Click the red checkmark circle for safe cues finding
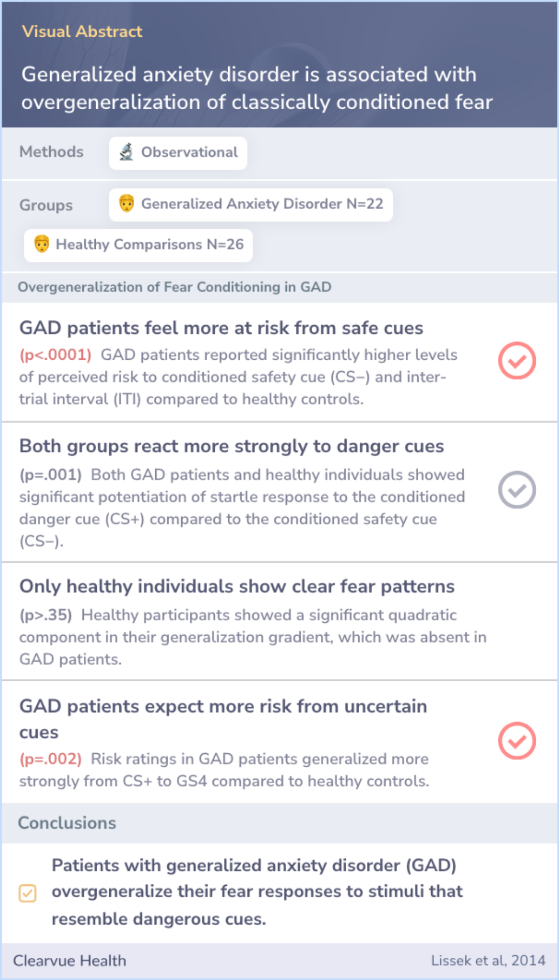The image size is (559, 980). (x=517, y=360)
